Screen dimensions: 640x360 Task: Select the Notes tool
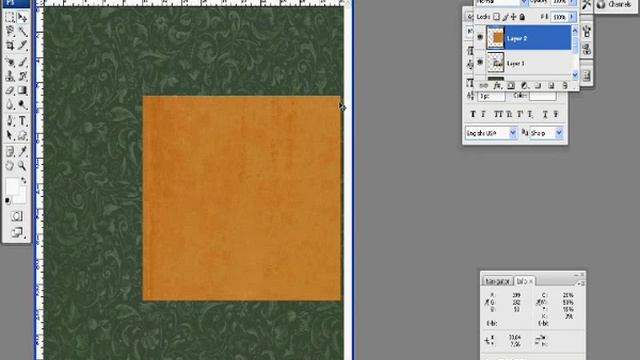(10, 152)
